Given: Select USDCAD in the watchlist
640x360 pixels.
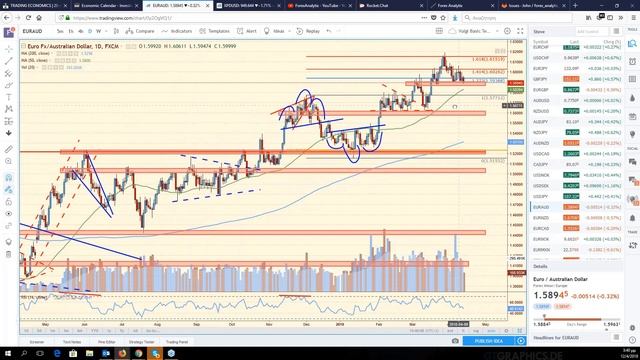Looking at the screenshot, I should pos(576,154).
